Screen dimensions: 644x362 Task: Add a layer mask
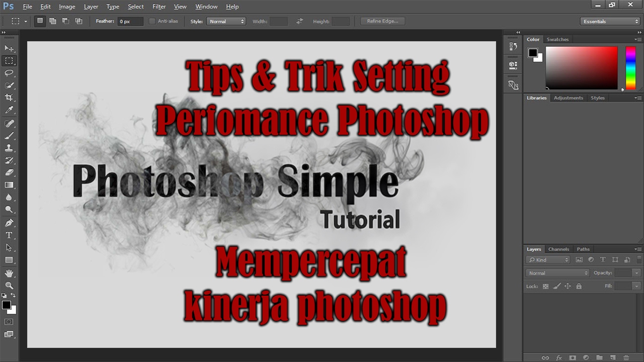coord(572,357)
